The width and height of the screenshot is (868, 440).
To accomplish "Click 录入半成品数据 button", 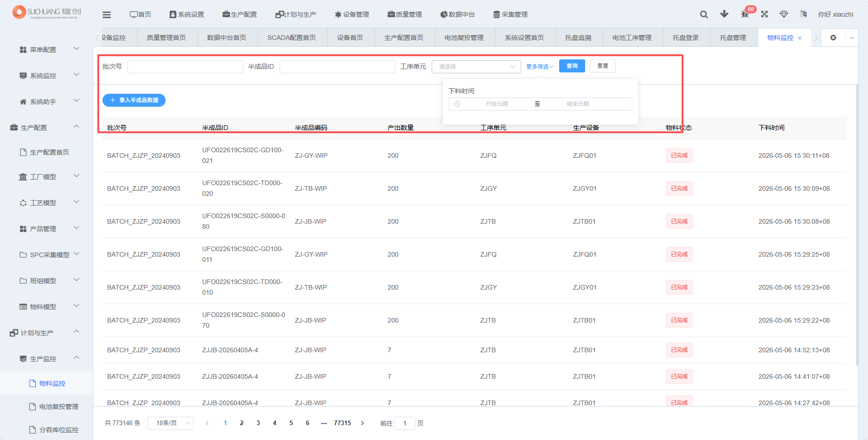I will point(134,100).
